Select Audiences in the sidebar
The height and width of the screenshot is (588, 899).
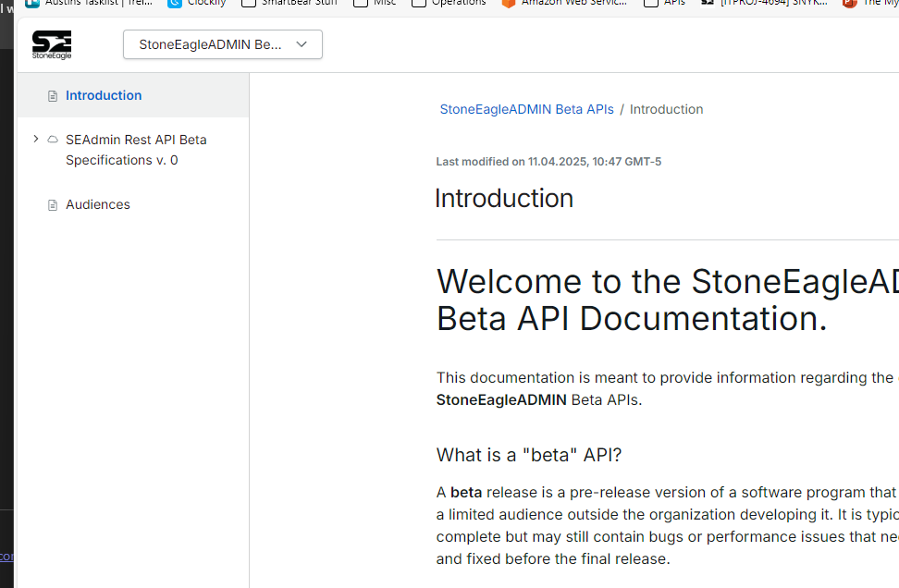[x=98, y=204]
